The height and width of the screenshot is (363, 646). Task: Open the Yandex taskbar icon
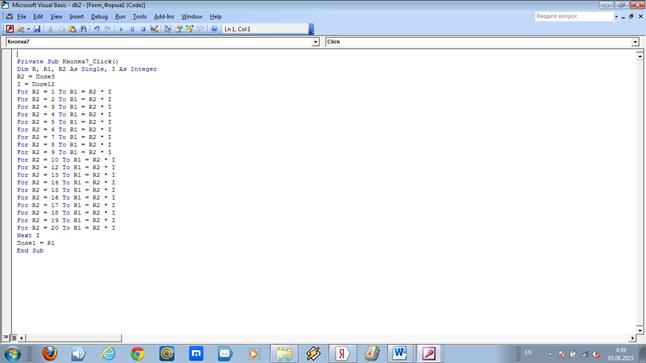(x=342, y=354)
